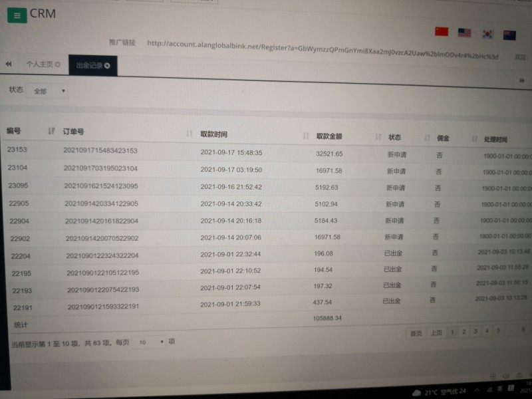The image size is (532, 399).
Task: Click the 处理时间 column header
Action: 495,139
